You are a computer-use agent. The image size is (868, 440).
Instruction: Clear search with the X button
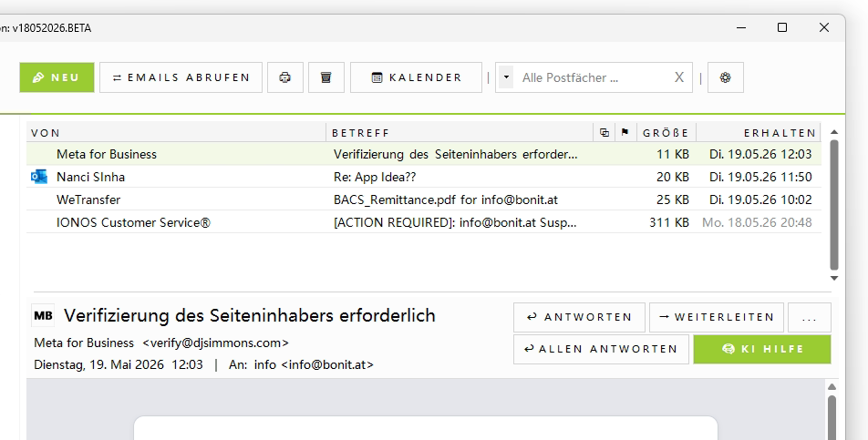point(679,77)
